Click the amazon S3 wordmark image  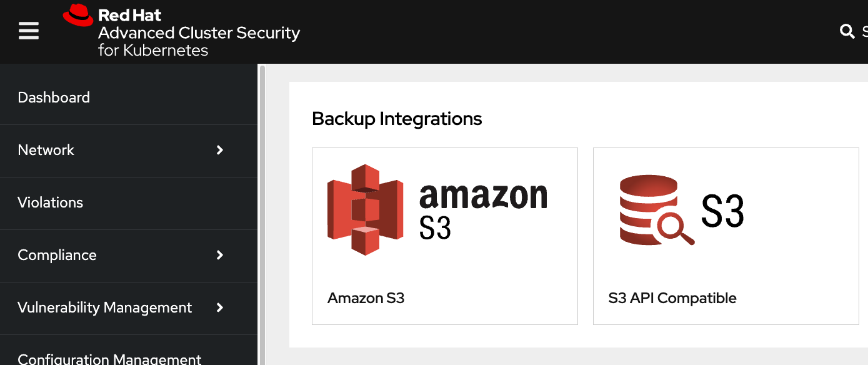tap(483, 211)
